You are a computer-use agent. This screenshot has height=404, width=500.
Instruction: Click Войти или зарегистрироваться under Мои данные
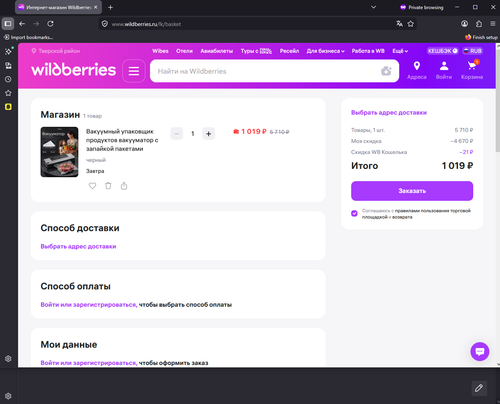(89, 363)
